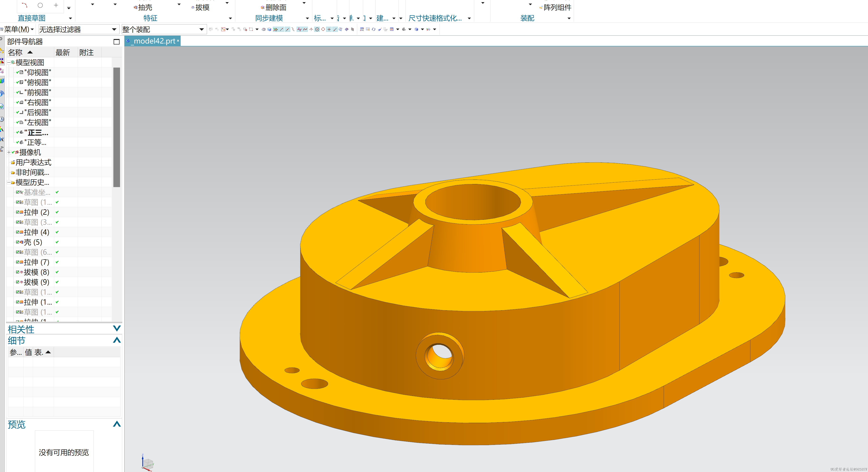This screenshot has width=868, height=472.
Task: Click the 附注 column header
Action: [x=90, y=52]
